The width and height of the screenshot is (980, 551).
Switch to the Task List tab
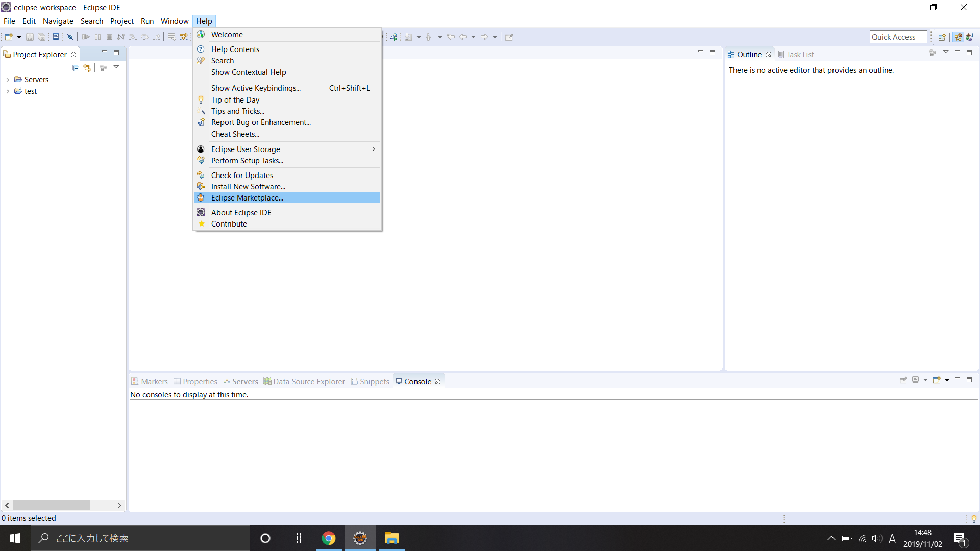click(x=796, y=55)
